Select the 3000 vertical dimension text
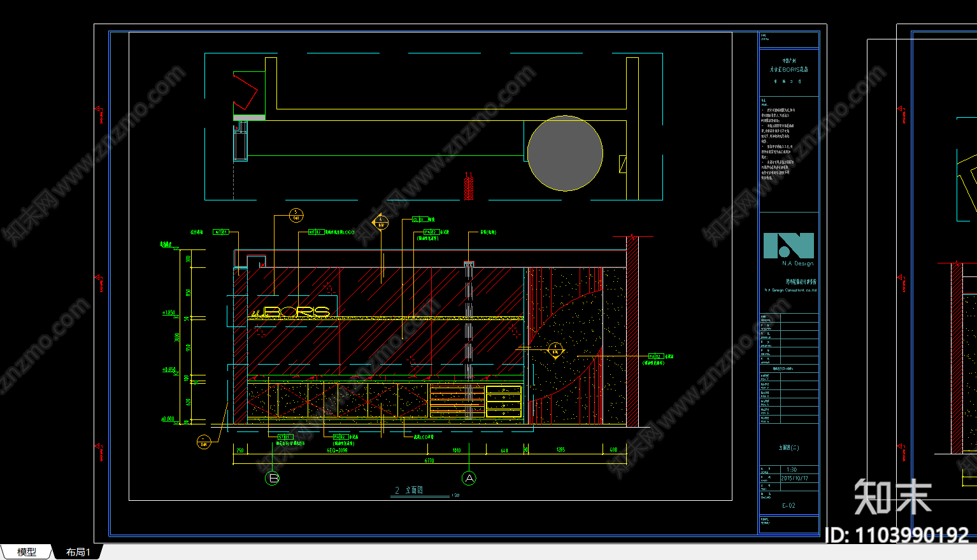 pos(178,337)
